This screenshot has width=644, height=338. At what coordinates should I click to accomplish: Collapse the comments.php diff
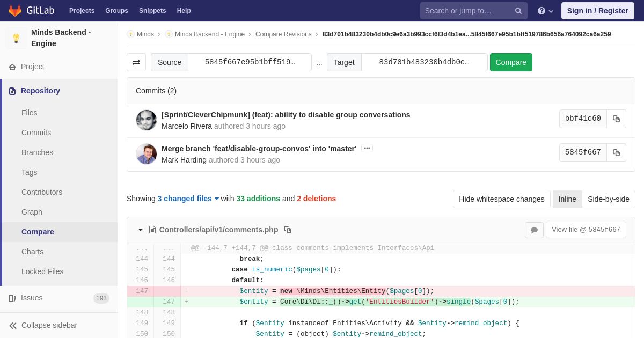(141, 230)
